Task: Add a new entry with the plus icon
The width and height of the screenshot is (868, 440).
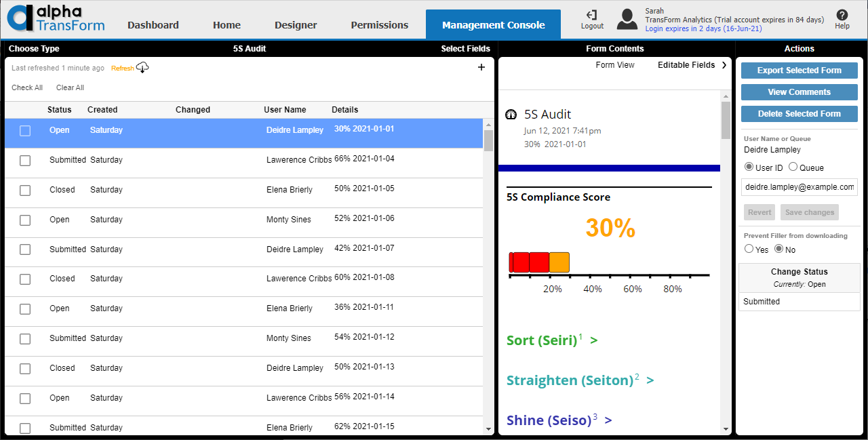Action: 481,68
